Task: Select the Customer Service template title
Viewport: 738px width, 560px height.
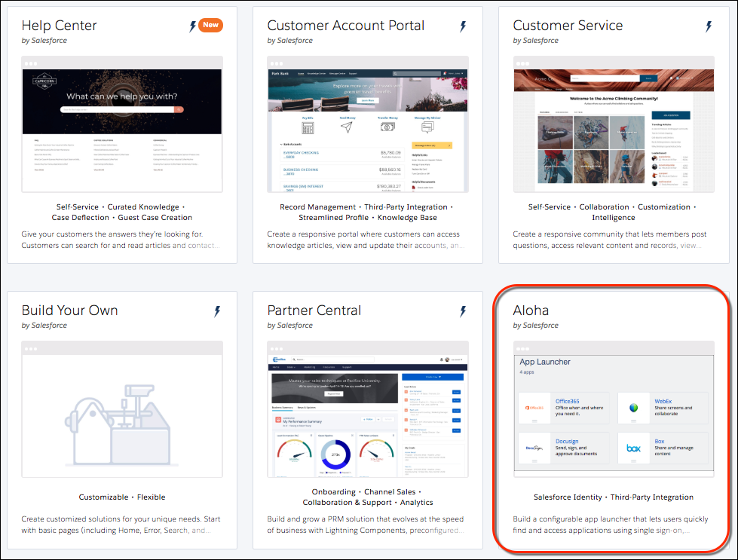Action: coord(568,26)
